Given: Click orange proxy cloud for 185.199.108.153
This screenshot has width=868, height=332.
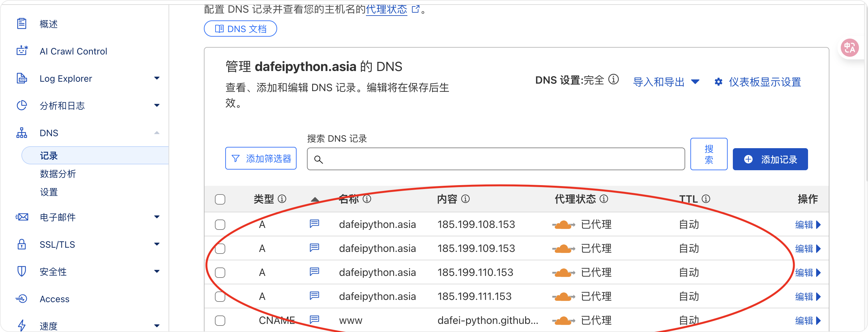Looking at the screenshot, I should coord(563,224).
